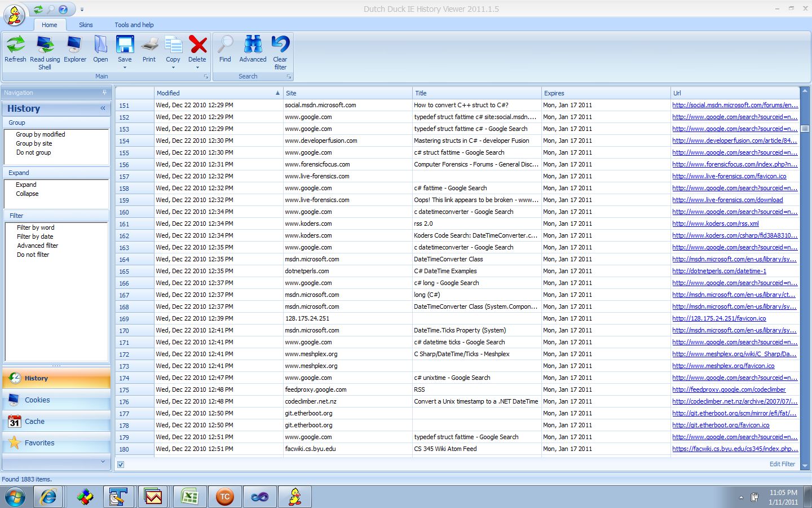Image resolution: width=812 pixels, height=508 pixels.
Task: Click the quick access find icon
Action: 51,10
